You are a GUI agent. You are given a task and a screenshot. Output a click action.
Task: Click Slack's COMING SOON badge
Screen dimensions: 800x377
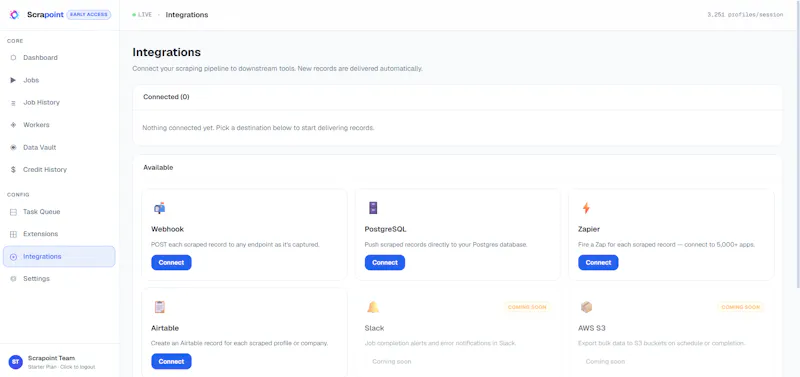click(x=527, y=307)
